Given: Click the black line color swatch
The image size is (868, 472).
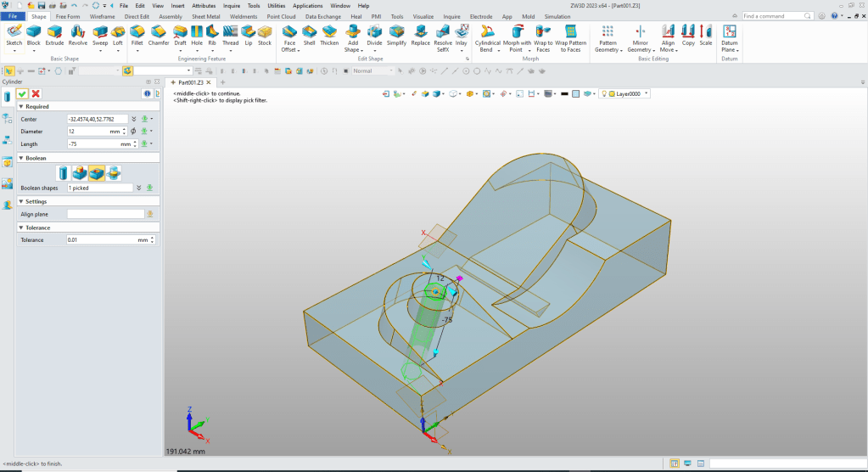Looking at the screenshot, I should [x=564, y=93].
